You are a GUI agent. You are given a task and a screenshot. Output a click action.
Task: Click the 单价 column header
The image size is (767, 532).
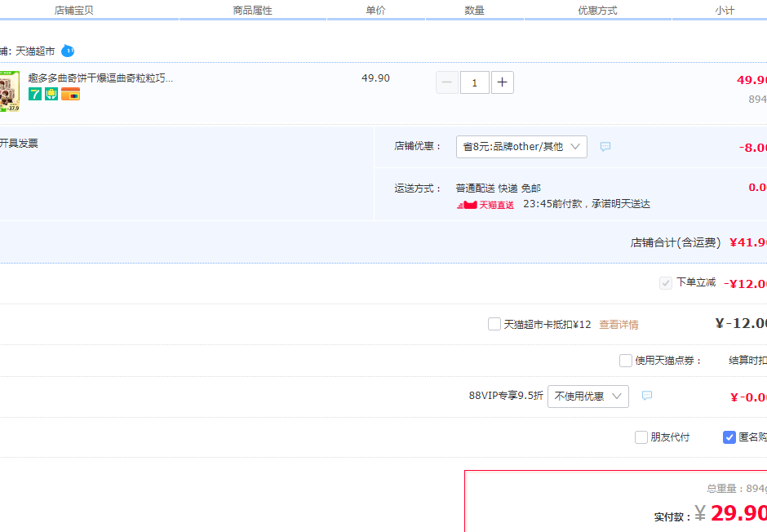coord(375,11)
